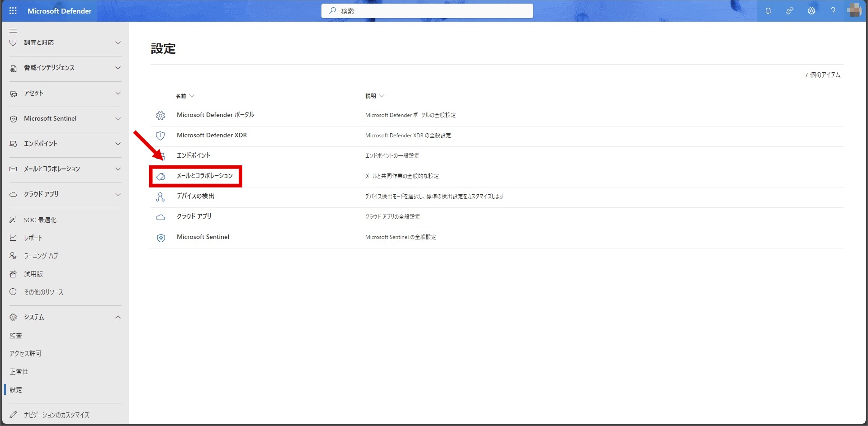The image size is (868, 426).
Task: Click the 7 個のアイテム count text
Action: (x=822, y=75)
